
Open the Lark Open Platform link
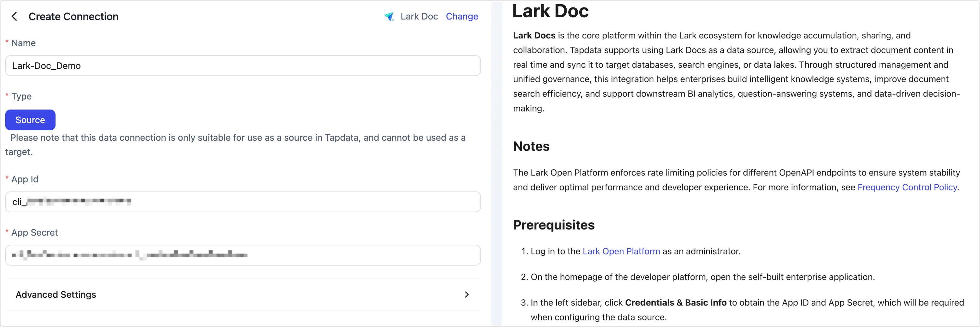[621, 251]
